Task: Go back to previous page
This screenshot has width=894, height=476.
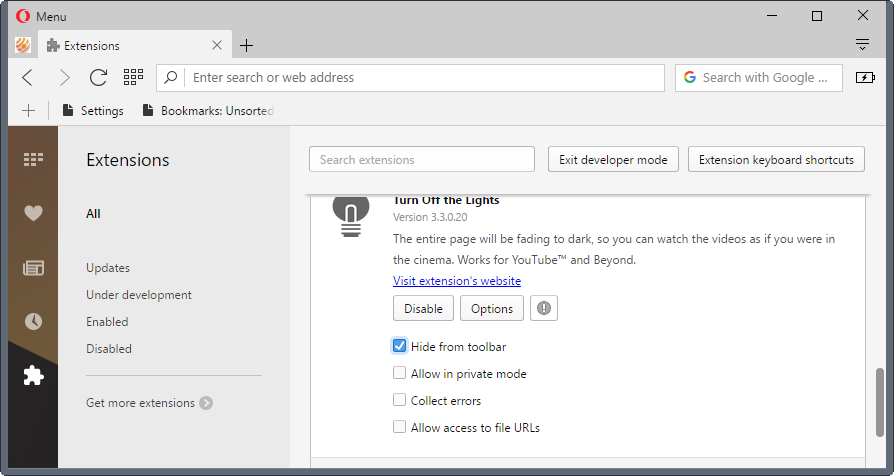Action: pyautogui.click(x=27, y=78)
